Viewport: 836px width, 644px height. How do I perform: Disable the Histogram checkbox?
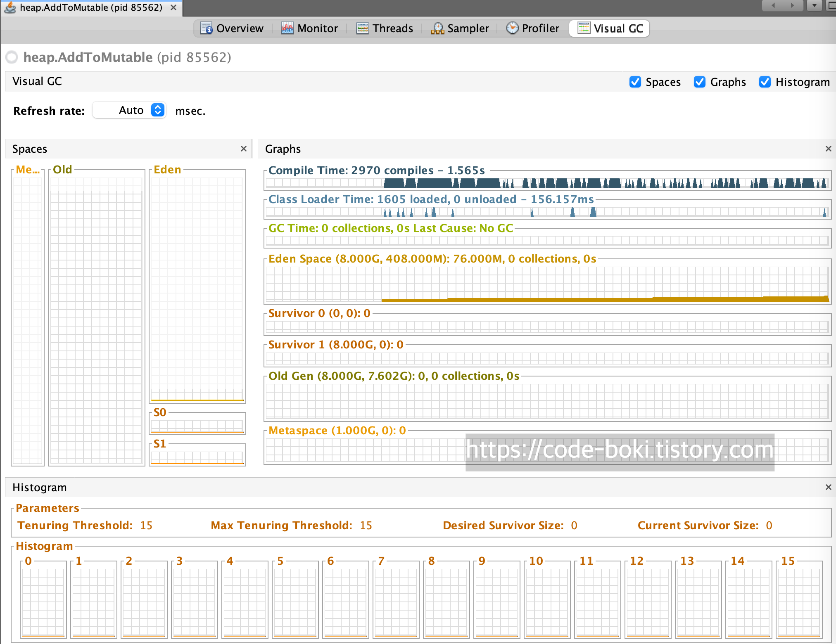765,82
